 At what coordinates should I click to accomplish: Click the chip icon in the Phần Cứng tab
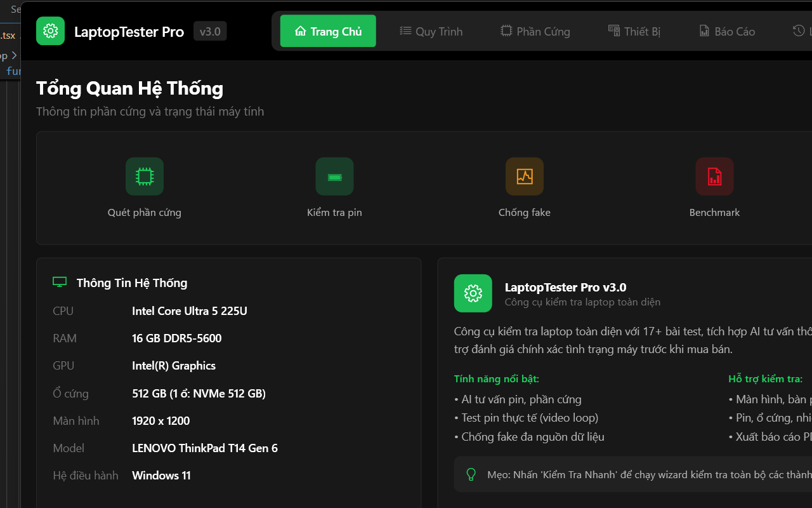[x=506, y=30]
